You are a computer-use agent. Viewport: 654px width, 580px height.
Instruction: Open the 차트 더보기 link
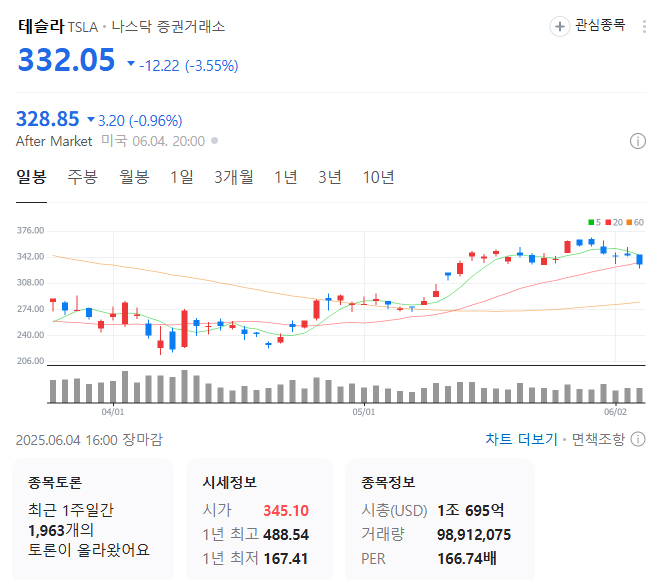click(521, 439)
